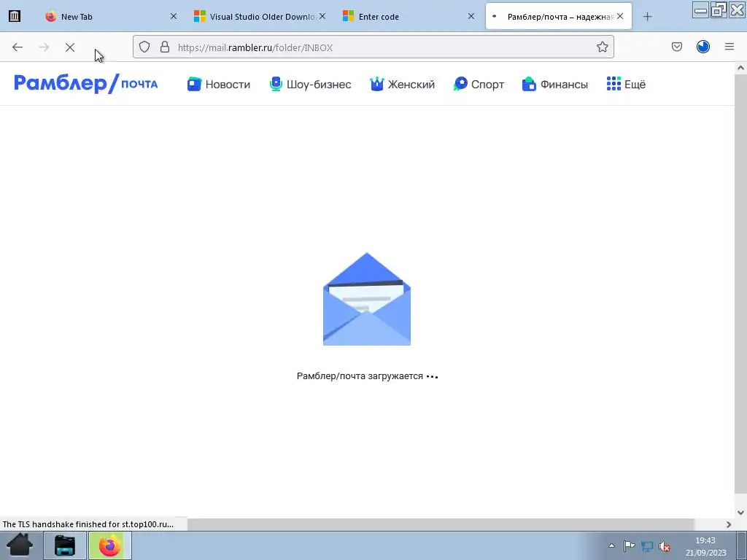Click the horizontal scrollbar track

point(441,524)
